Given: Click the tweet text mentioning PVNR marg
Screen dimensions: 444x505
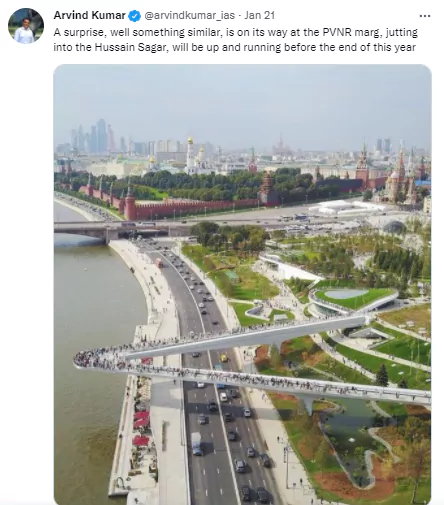Looking at the screenshot, I should click(x=236, y=32).
